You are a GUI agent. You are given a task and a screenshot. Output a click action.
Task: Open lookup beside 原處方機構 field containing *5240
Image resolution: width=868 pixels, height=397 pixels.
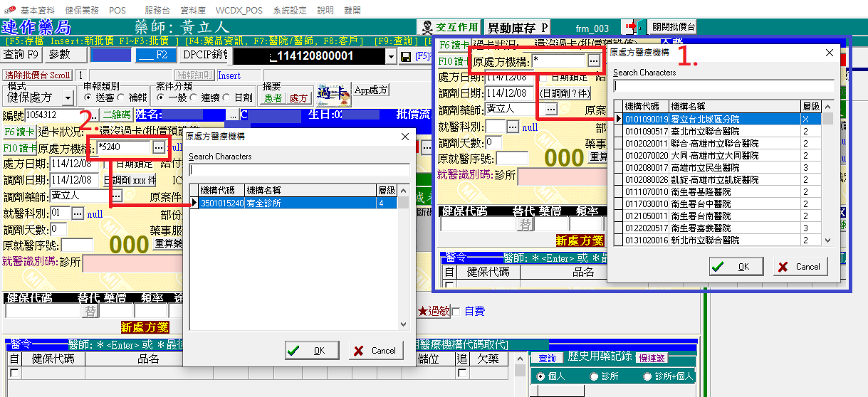coord(159,147)
